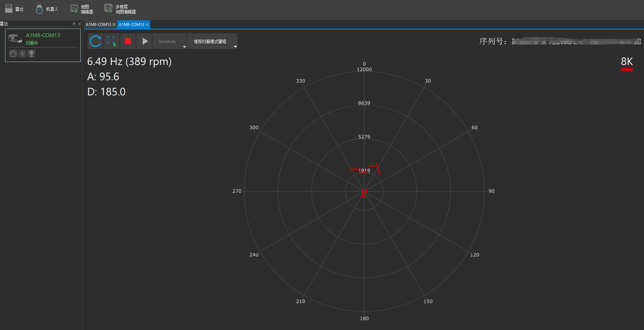The image size is (644, 330).
Task: Click the D: 185.0 distance readout
Action: [x=106, y=92]
